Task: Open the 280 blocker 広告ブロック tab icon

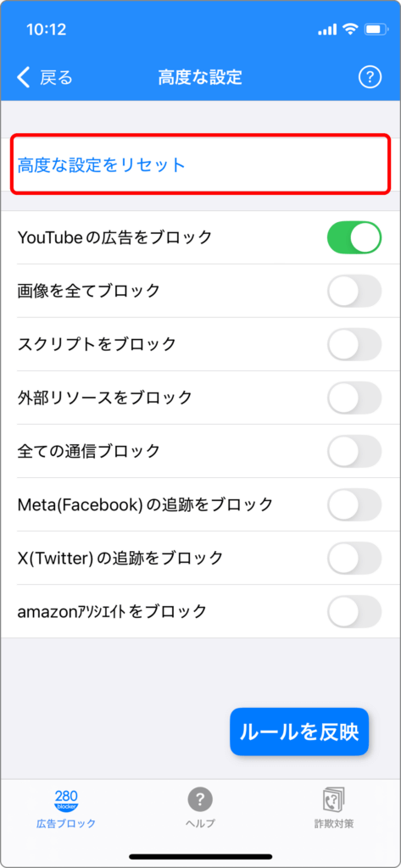Action: (x=66, y=800)
